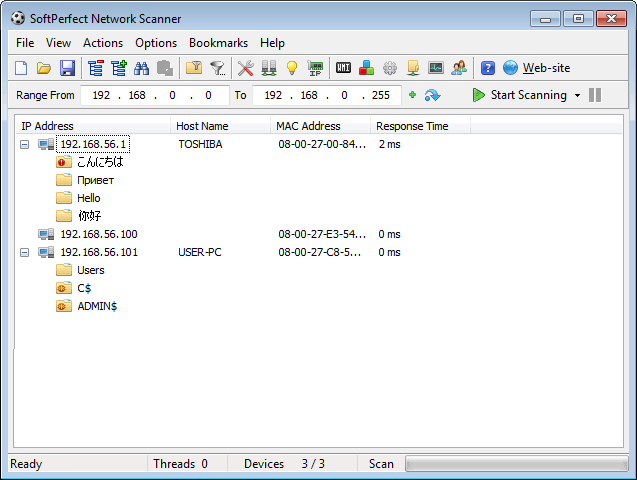The height and width of the screenshot is (480, 637).
Task: Click the monitor graph toolbar icon
Action: (x=436, y=68)
